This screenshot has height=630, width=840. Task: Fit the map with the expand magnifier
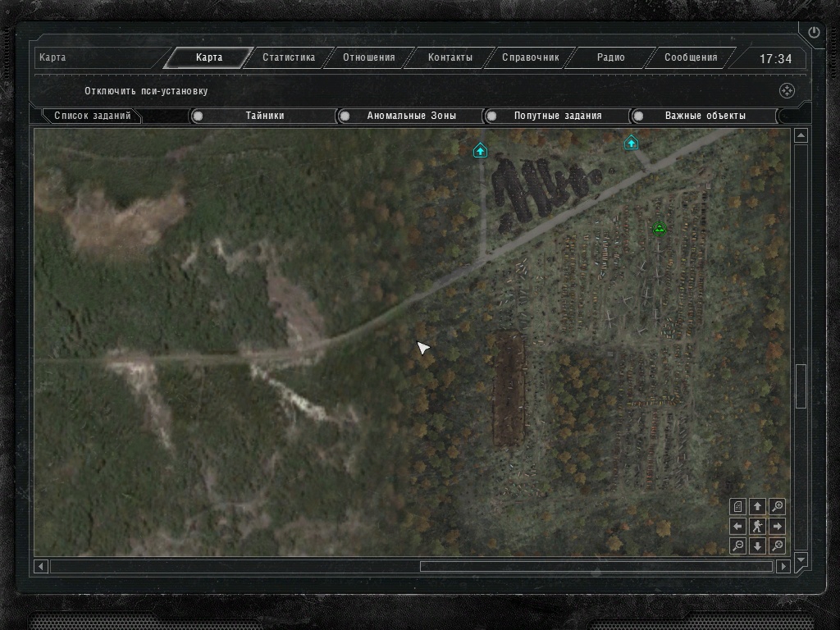click(778, 546)
